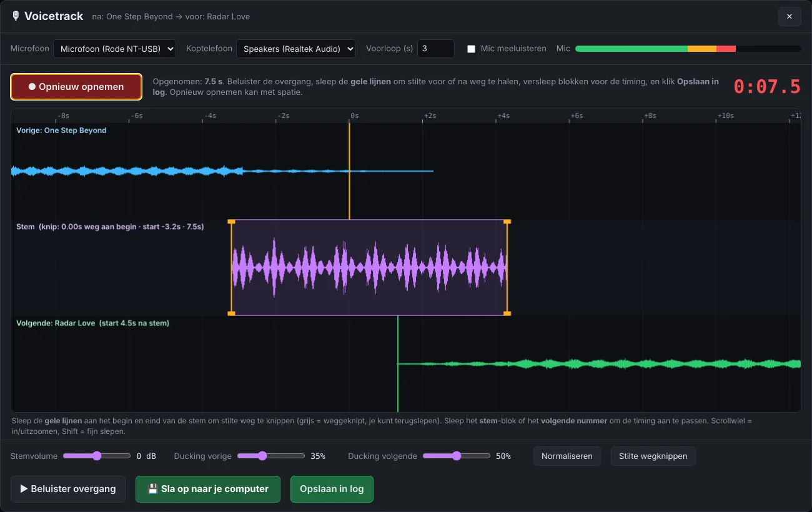Click the blue One Step Beyond waveform

222,170
